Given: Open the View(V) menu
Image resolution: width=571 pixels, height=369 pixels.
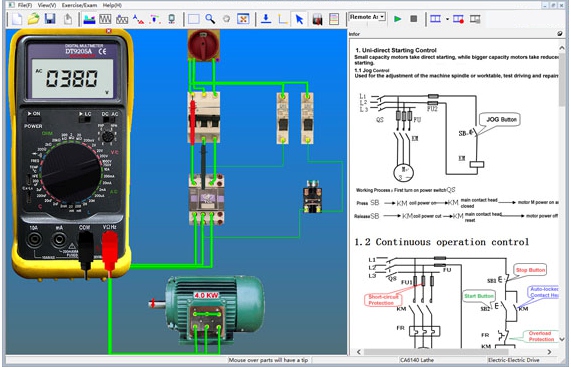Looking at the screenshot, I should pyautogui.click(x=47, y=5).
